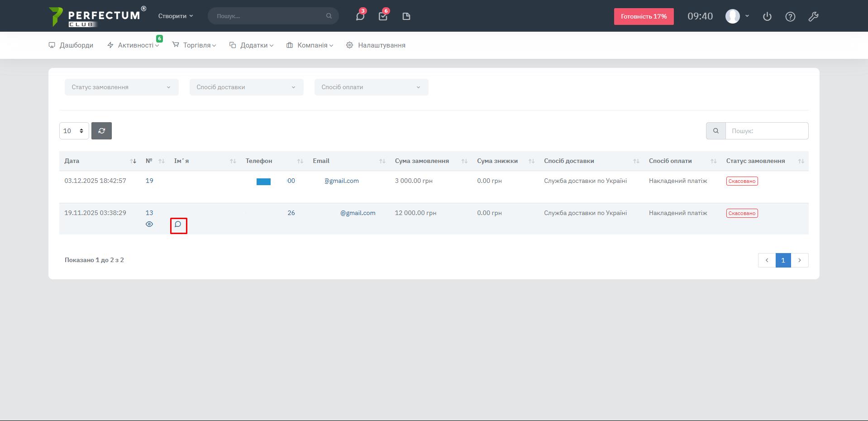Open the help question mark icon
Image resolution: width=868 pixels, height=421 pixels.
click(x=790, y=16)
